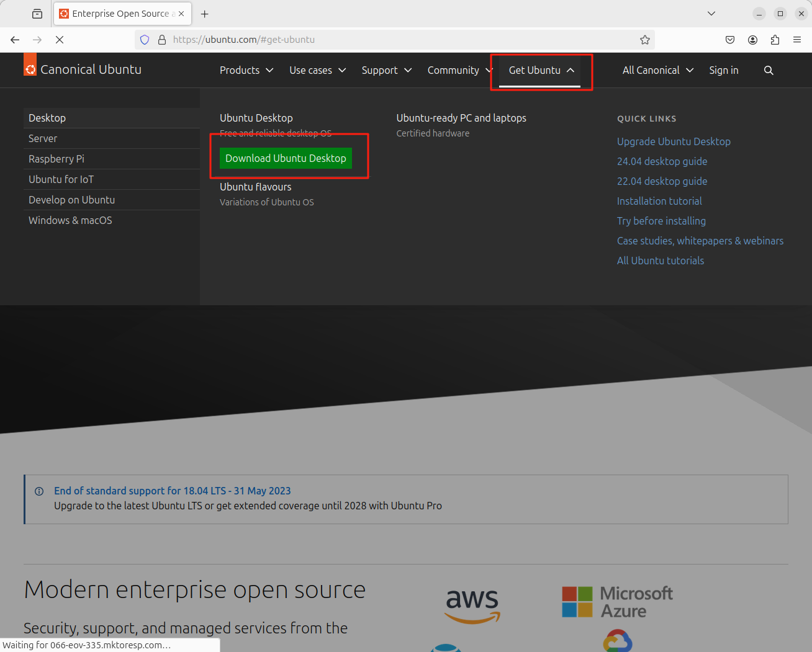This screenshot has height=652, width=812.
Task: Click the Save to Pocket icon
Action: pyautogui.click(x=730, y=40)
